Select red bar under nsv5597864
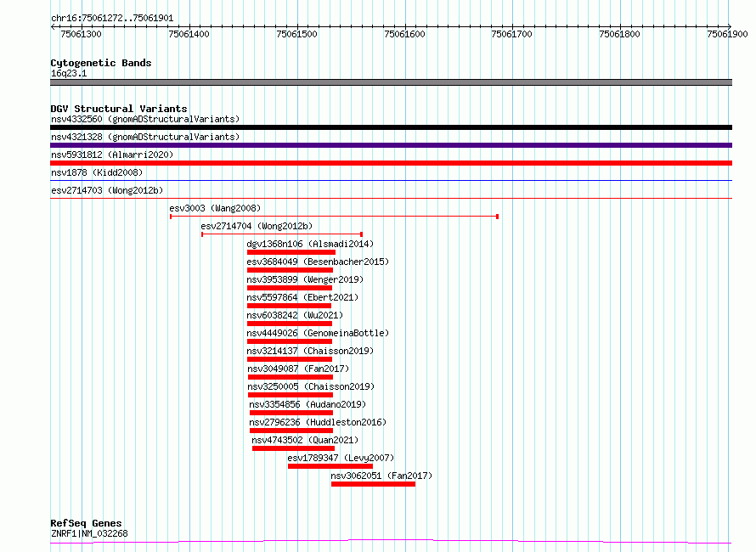756x552 pixels. (x=289, y=306)
